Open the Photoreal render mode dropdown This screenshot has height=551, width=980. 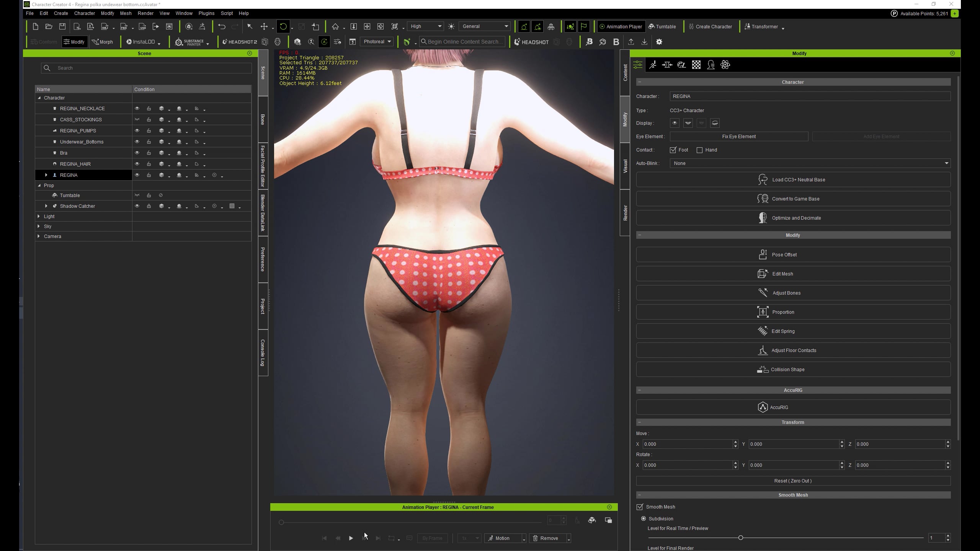377,42
